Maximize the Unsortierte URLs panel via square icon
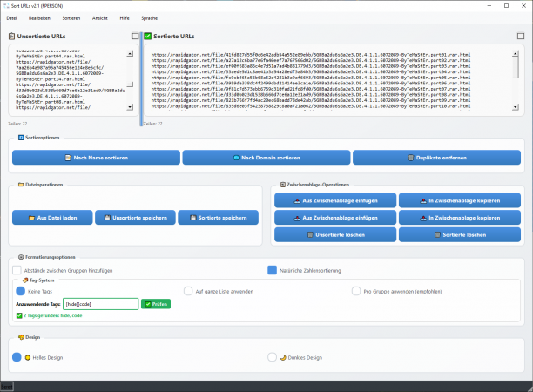Viewport: 533px width, 392px height. (x=135, y=36)
